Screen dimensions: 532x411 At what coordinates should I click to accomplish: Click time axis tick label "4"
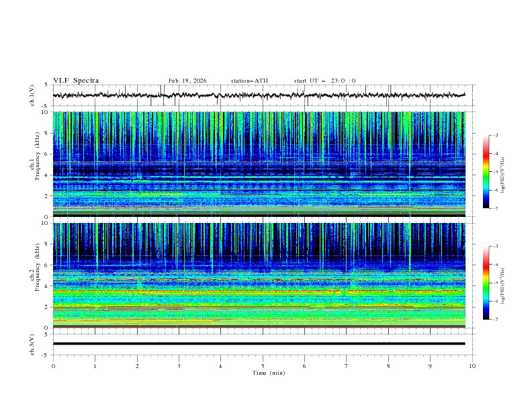[220, 366]
